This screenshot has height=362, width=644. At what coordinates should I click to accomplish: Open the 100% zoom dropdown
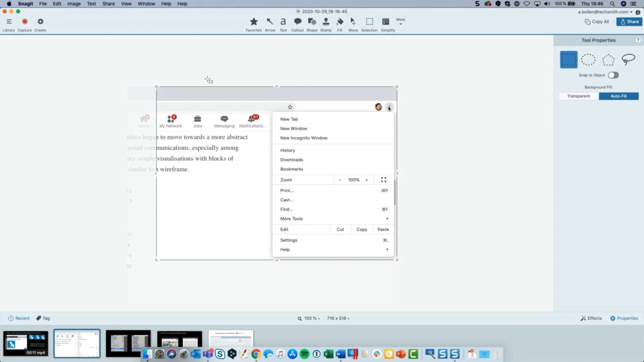309,318
